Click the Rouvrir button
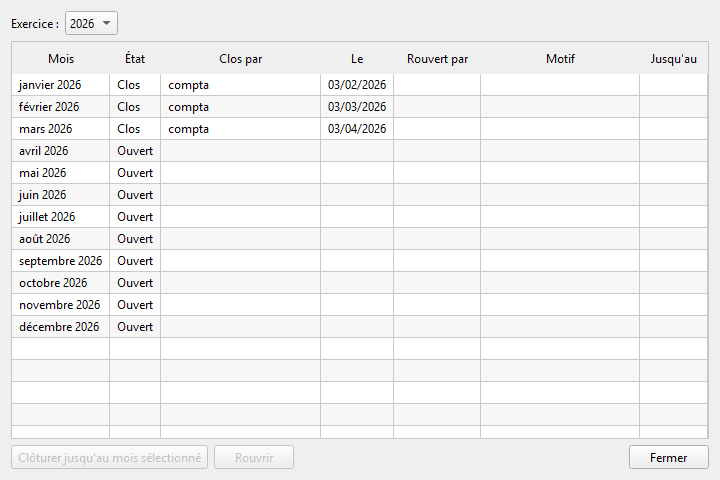 click(254, 457)
